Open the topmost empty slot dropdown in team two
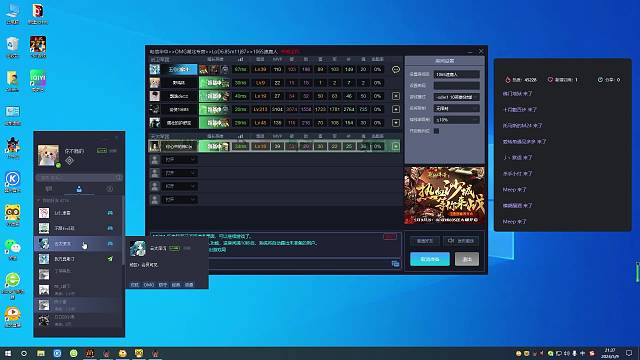The image size is (640, 360). click(180, 160)
